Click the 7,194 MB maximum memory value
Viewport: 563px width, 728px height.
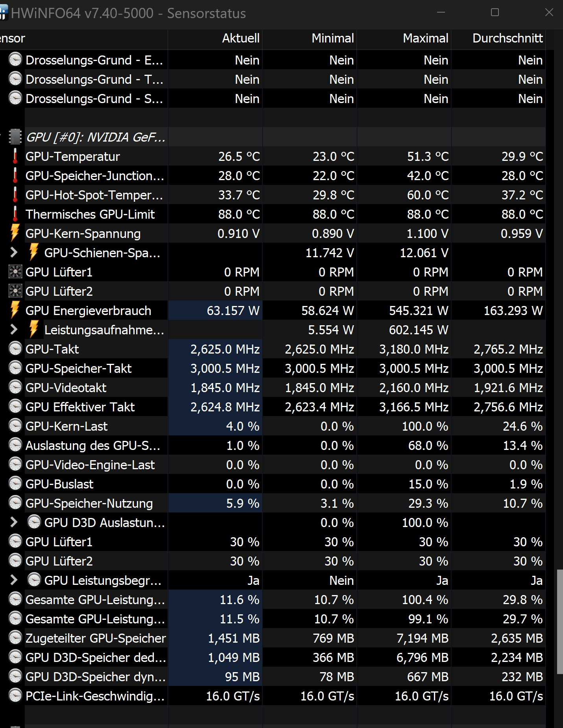click(423, 638)
